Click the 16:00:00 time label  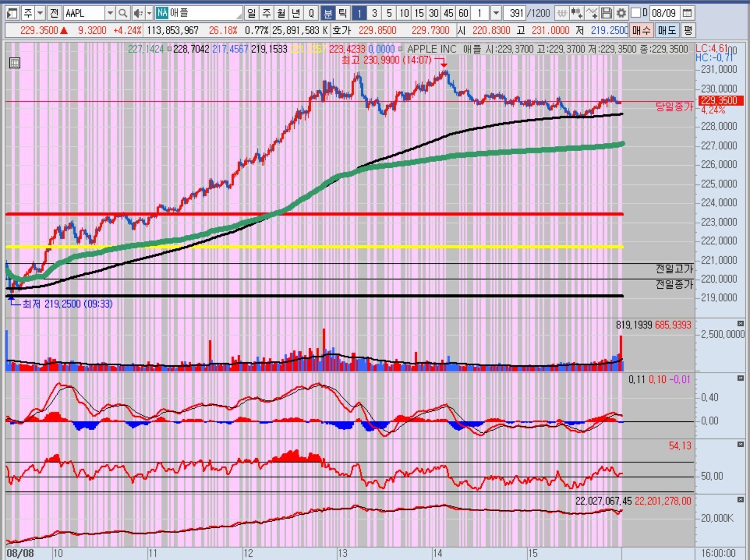tap(718, 553)
